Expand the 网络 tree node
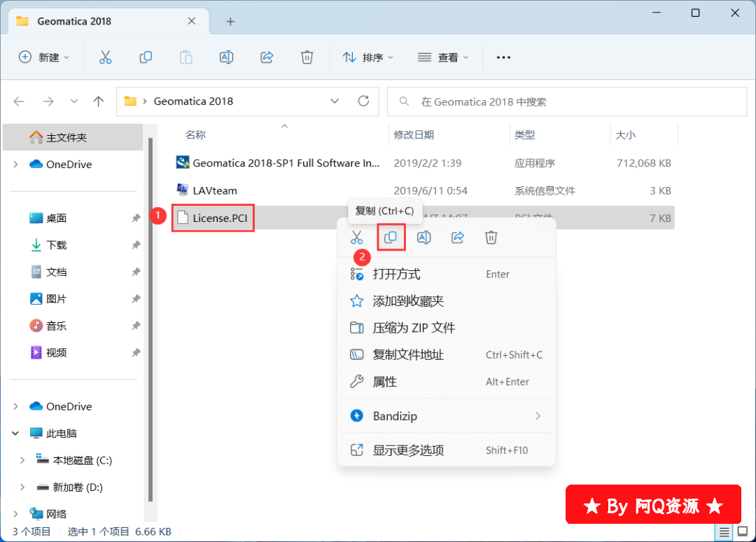This screenshot has height=542, width=756. [16, 514]
